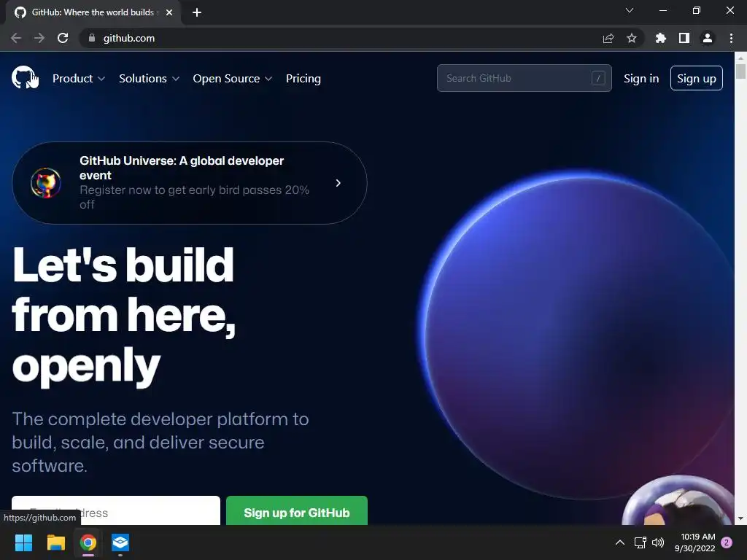Open the Pricing page link
747x560 pixels.
point(303,79)
